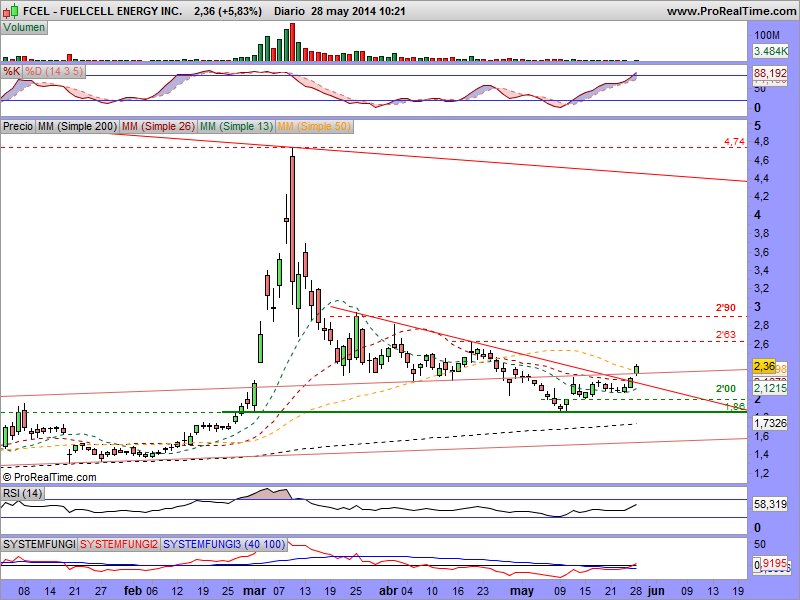Select the MM (Simple 26) moving average label
This screenshot has height=600, width=800.
tap(158, 126)
